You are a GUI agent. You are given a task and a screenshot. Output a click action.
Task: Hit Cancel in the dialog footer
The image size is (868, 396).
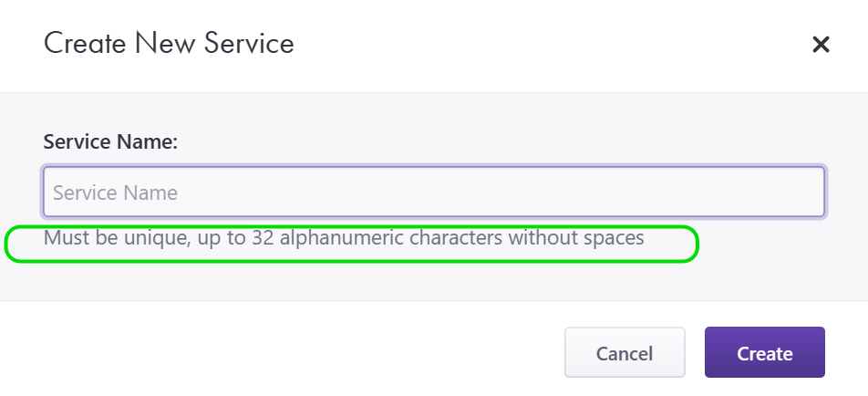[625, 353]
